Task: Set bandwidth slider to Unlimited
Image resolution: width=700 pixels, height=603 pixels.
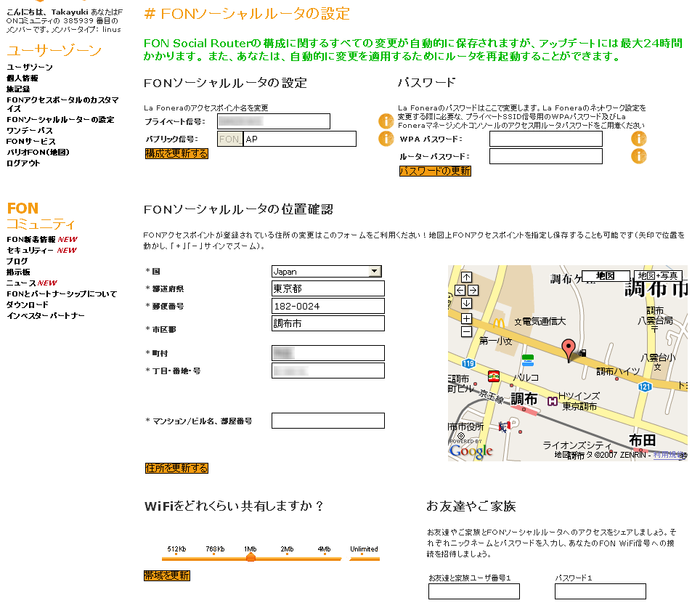Action: tap(364, 554)
